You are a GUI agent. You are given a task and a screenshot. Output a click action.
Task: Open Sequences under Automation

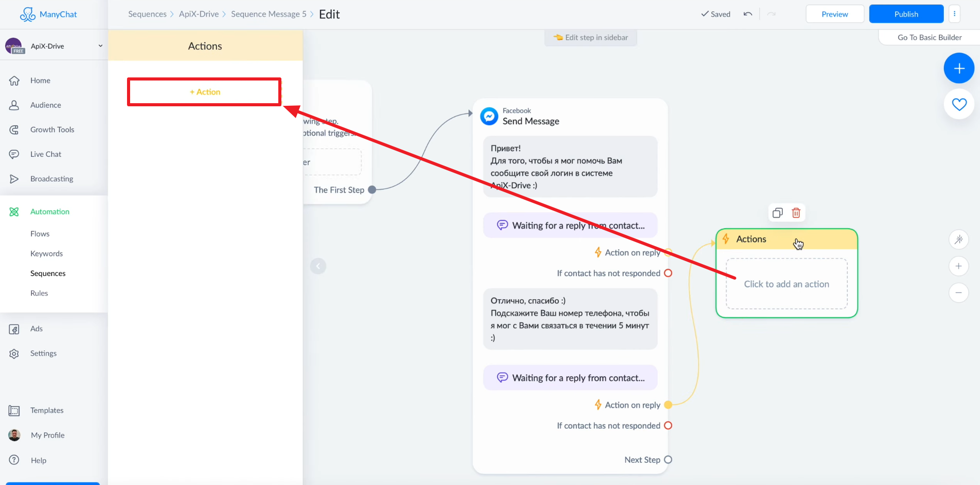point(48,273)
